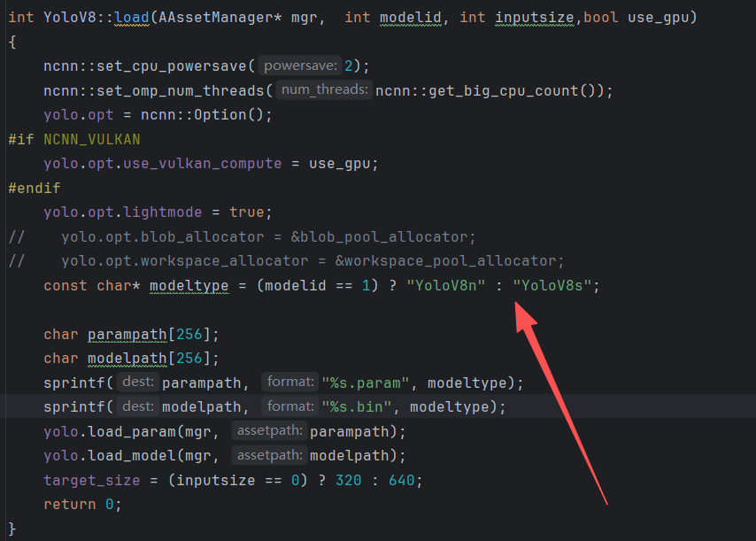The height and width of the screenshot is (541, 756).
Task: Click the return 0 statement
Action: coord(82,505)
